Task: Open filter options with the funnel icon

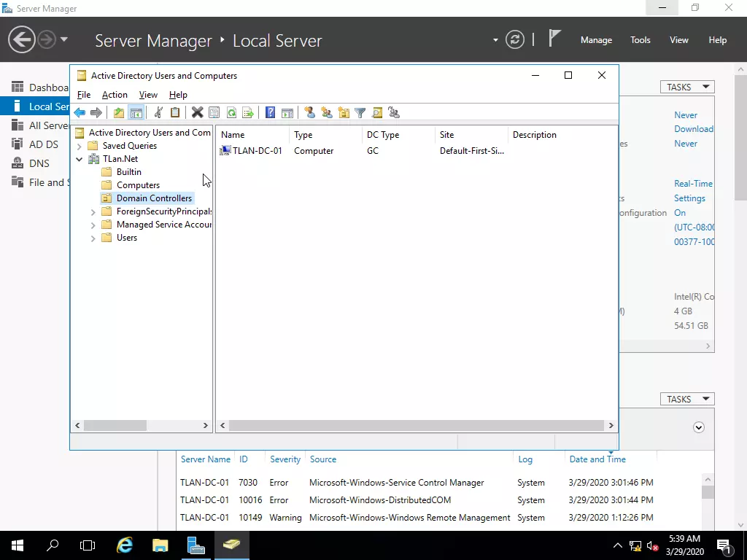Action: click(x=360, y=113)
